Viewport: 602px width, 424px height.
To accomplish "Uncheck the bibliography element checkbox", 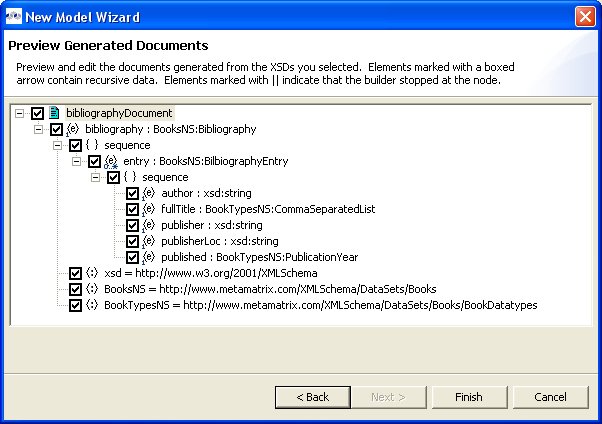I will (56, 129).
